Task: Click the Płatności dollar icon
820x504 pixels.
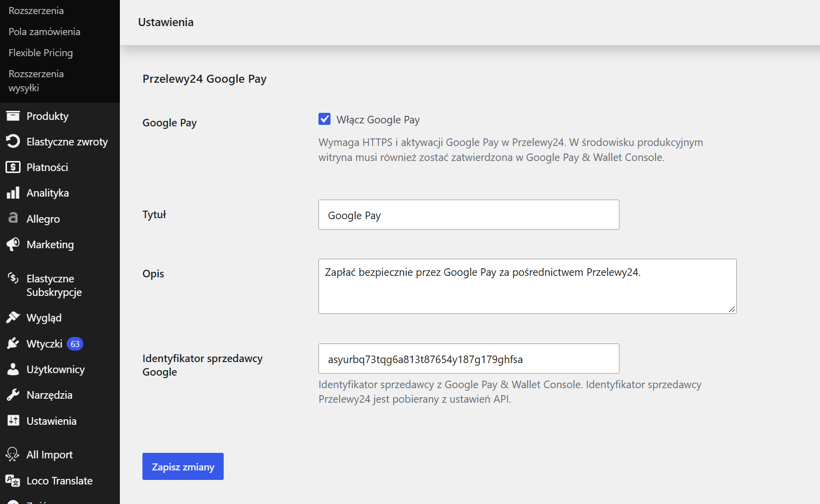Action: [x=13, y=167]
